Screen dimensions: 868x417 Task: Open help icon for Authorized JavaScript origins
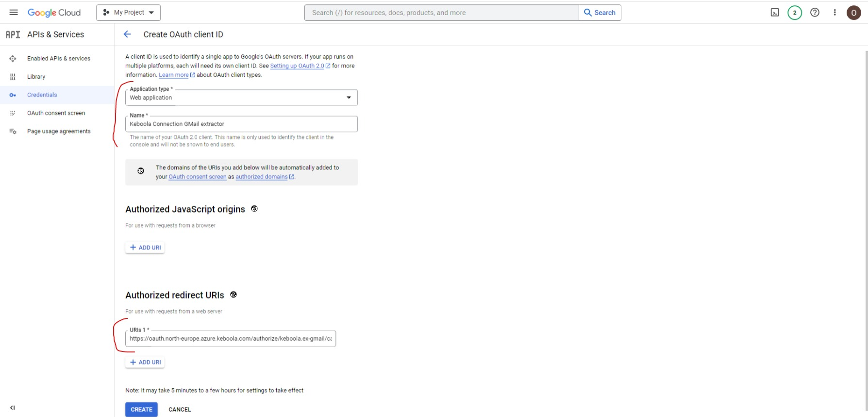coord(254,209)
